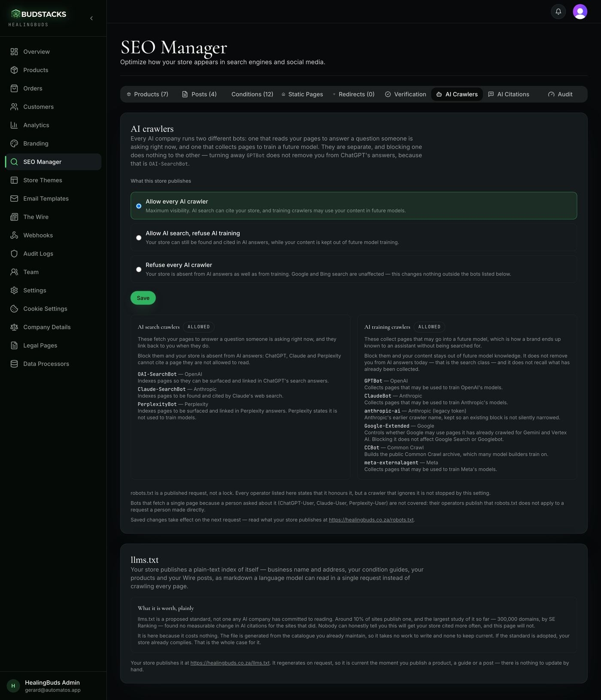Image resolution: width=601 pixels, height=700 pixels.
Task: Click the ALLOWED badge beside AI training crawlers
Action: tap(429, 327)
